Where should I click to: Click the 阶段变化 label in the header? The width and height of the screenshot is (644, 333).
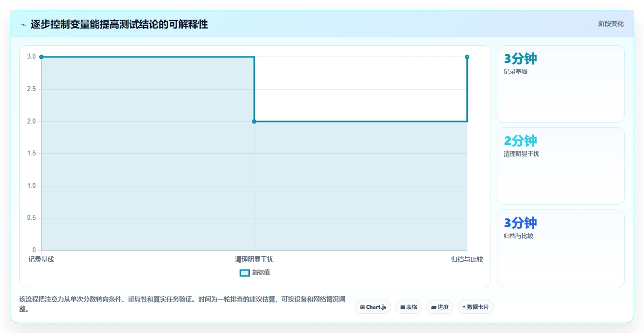coord(611,24)
